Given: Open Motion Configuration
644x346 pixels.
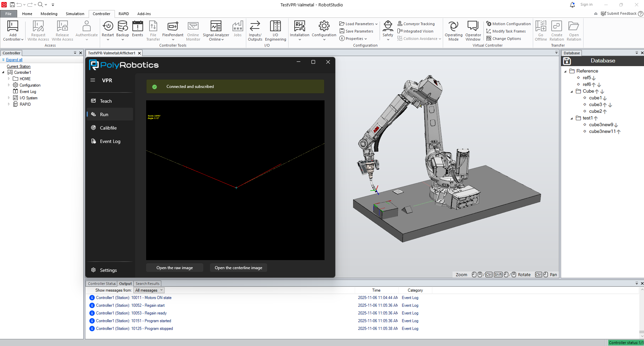Looking at the screenshot, I should (509, 24).
